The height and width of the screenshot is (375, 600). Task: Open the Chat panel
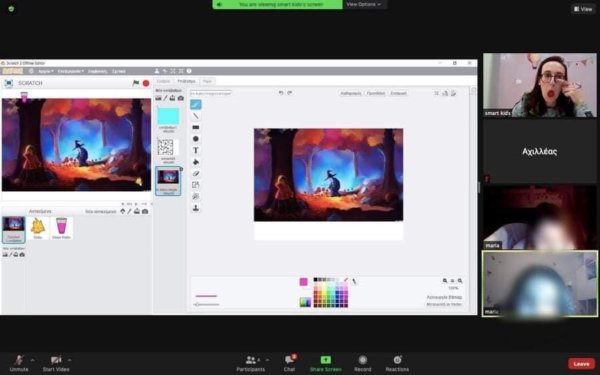coord(290,364)
